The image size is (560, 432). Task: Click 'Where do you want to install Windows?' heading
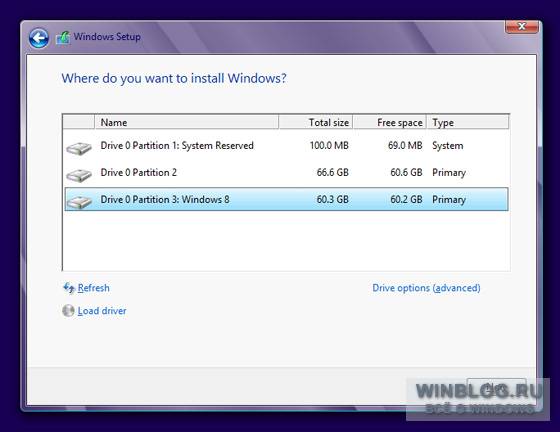pos(174,79)
